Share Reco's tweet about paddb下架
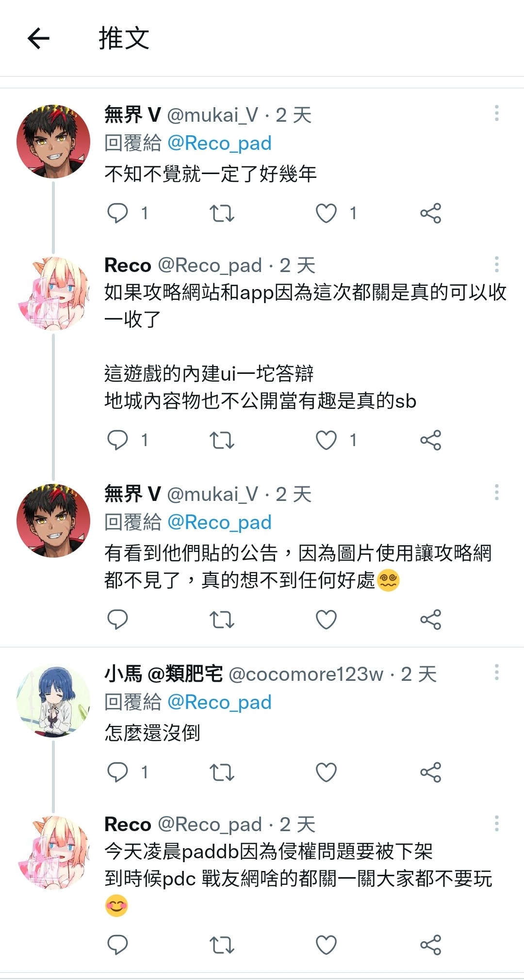524x980 pixels. click(430, 945)
